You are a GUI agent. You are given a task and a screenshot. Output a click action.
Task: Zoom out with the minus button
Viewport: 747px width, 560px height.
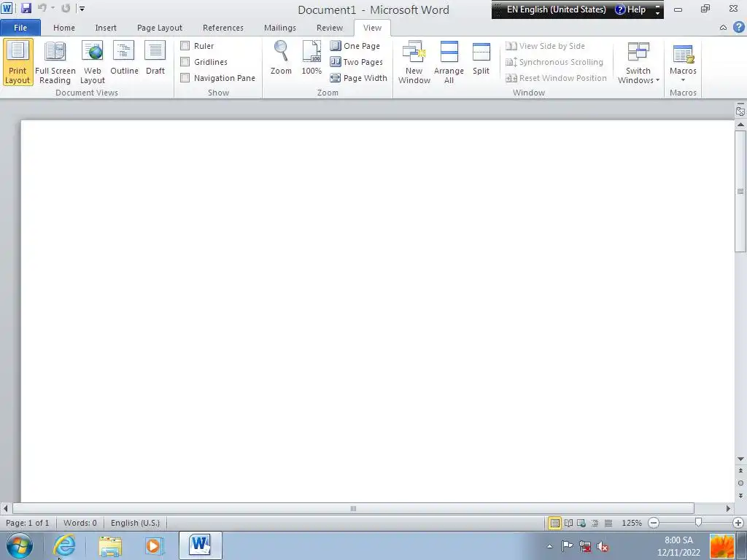(x=654, y=523)
